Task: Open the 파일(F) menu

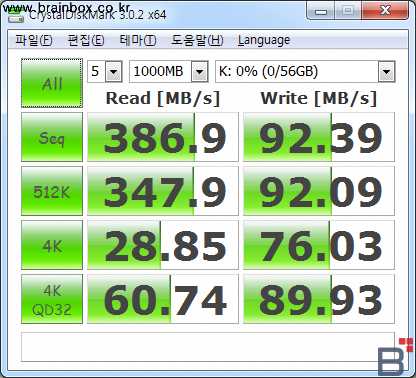Action: [34, 40]
